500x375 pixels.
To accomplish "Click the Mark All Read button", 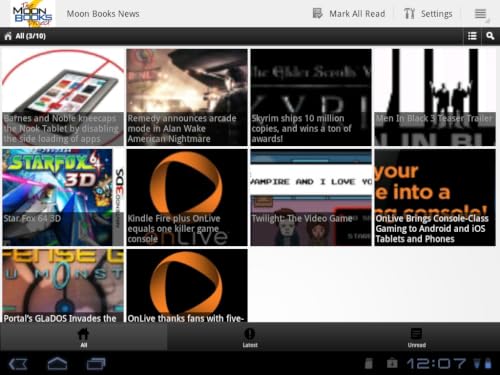I will (349, 14).
